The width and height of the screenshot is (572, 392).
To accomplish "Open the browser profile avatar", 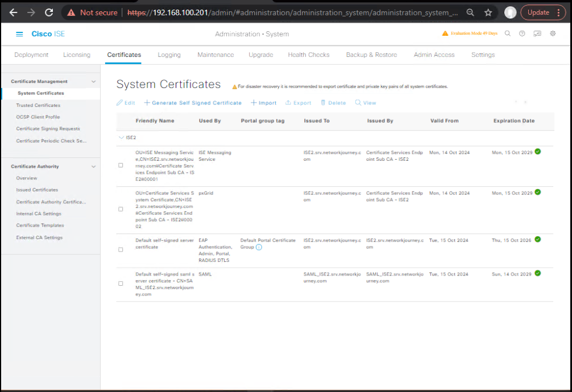I will click(x=511, y=12).
